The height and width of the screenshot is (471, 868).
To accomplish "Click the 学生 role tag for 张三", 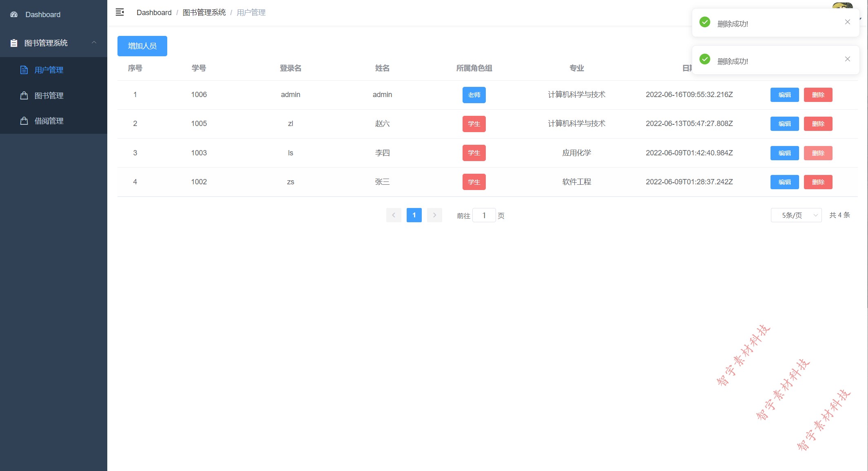I will tap(474, 182).
